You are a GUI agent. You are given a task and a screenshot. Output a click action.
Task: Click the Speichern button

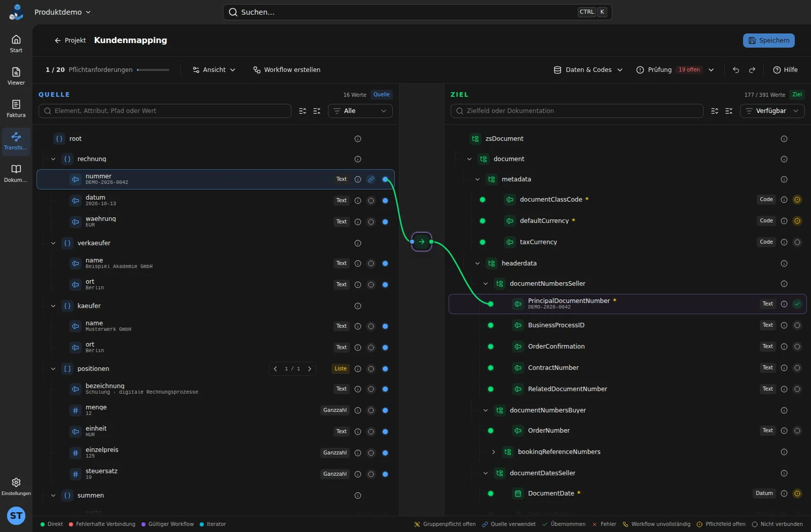(x=769, y=41)
